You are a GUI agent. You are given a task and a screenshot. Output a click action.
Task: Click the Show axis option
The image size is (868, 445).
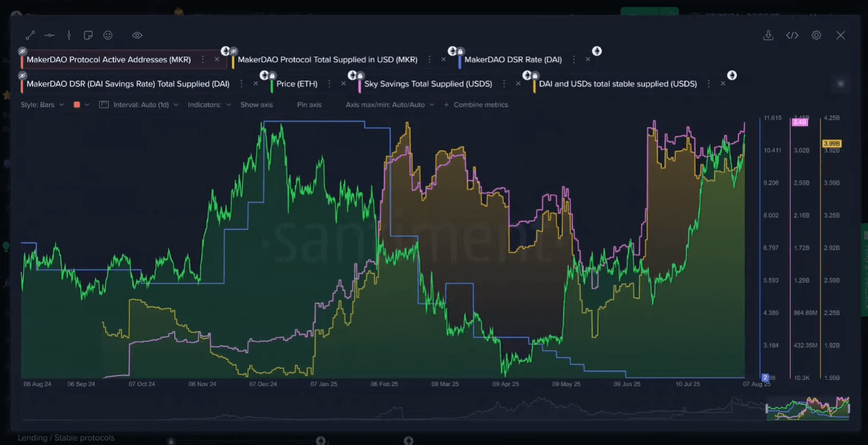[257, 104]
